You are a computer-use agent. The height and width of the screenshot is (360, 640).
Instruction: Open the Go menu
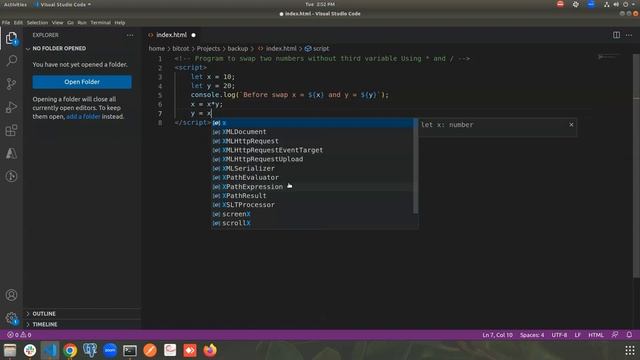pos(70,22)
